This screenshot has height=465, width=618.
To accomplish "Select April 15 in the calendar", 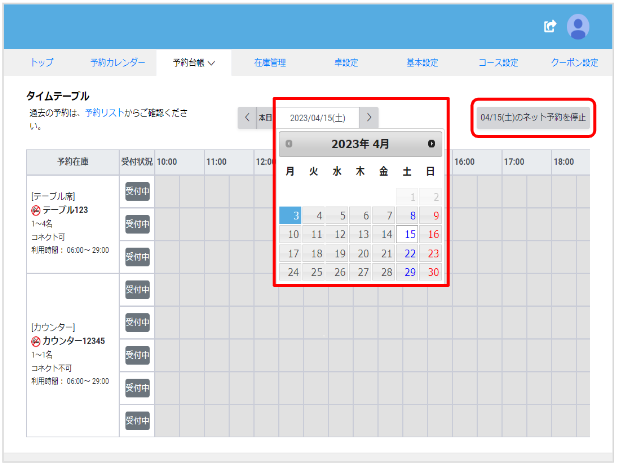I will 407,234.
